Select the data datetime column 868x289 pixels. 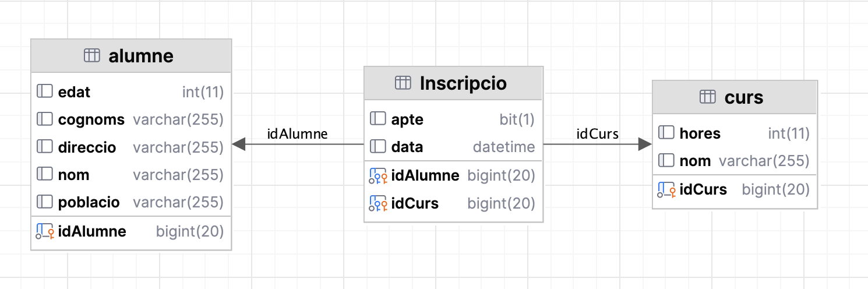(x=407, y=147)
